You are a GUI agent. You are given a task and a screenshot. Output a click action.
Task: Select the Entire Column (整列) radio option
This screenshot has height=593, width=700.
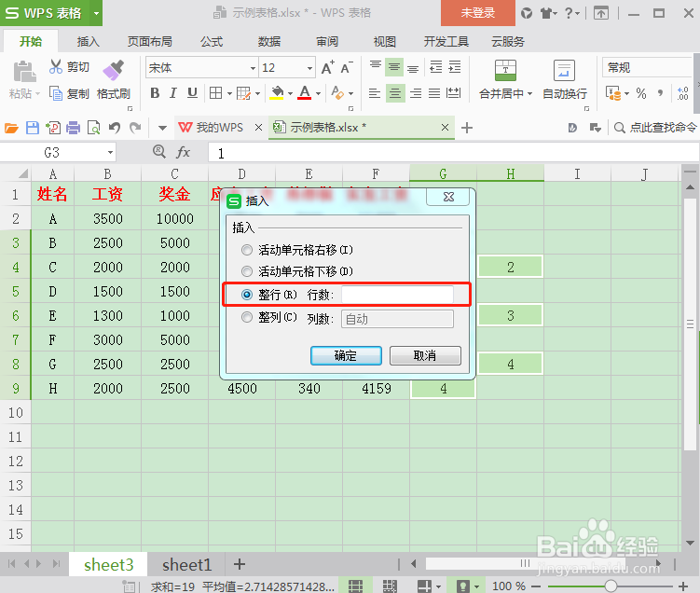(246, 317)
